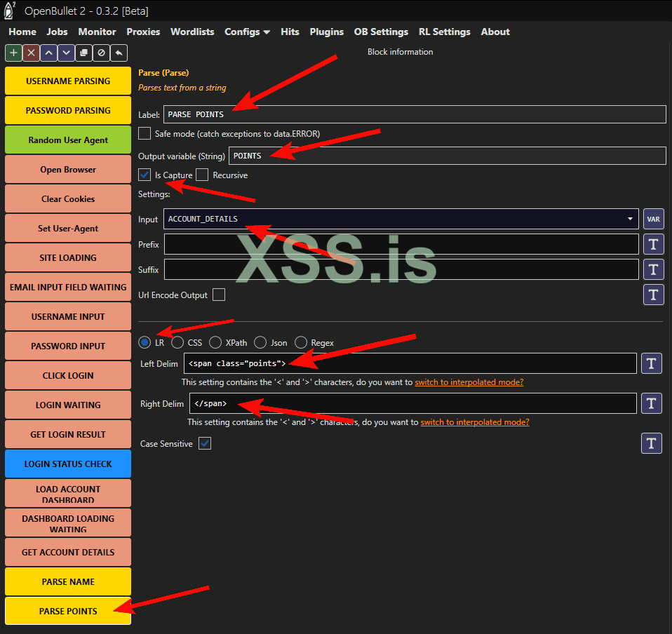This screenshot has width=672, height=634.
Task: Click the T mode icon for Case Sensitive
Action: (x=652, y=443)
